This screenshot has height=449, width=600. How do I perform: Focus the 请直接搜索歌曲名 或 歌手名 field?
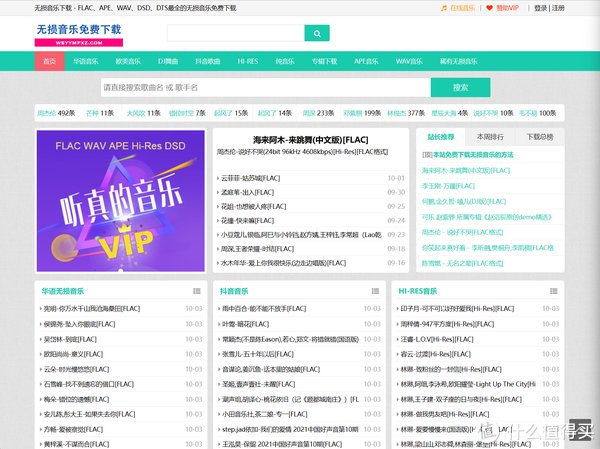click(266, 88)
